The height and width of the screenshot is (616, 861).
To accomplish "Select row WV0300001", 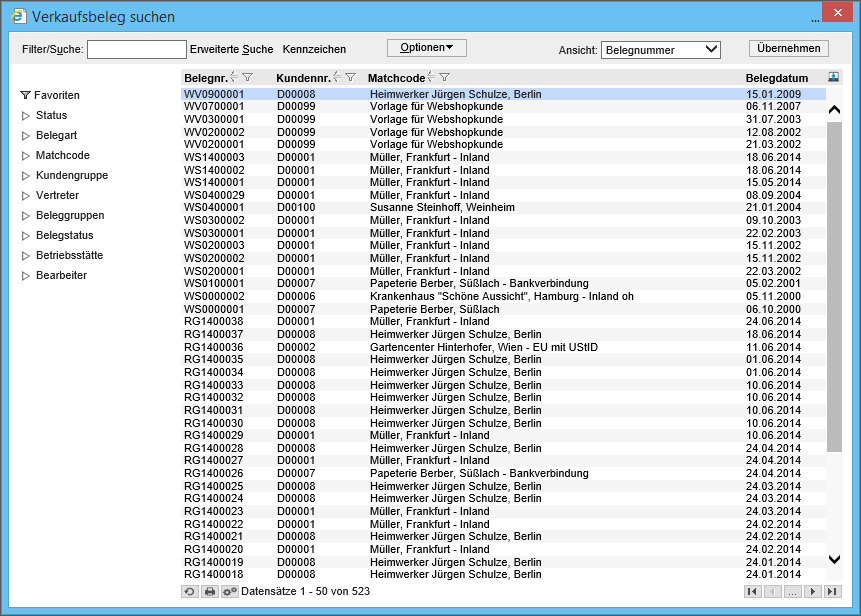I will (504, 119).
